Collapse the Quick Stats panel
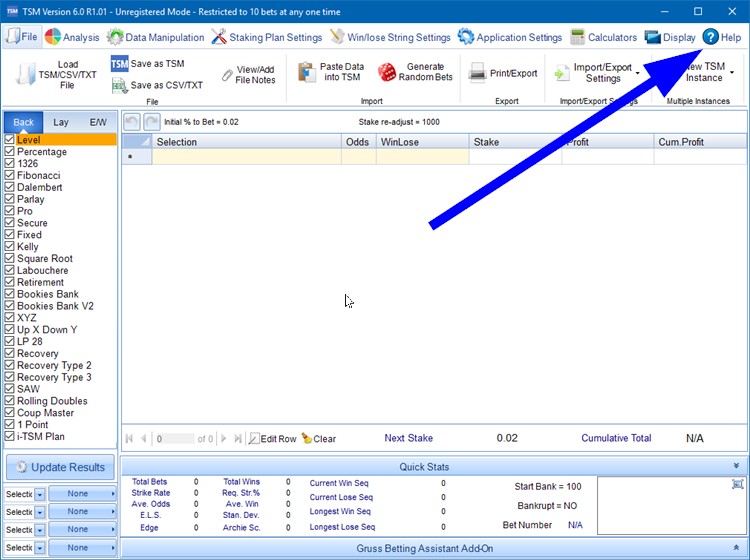 [737, 466]
